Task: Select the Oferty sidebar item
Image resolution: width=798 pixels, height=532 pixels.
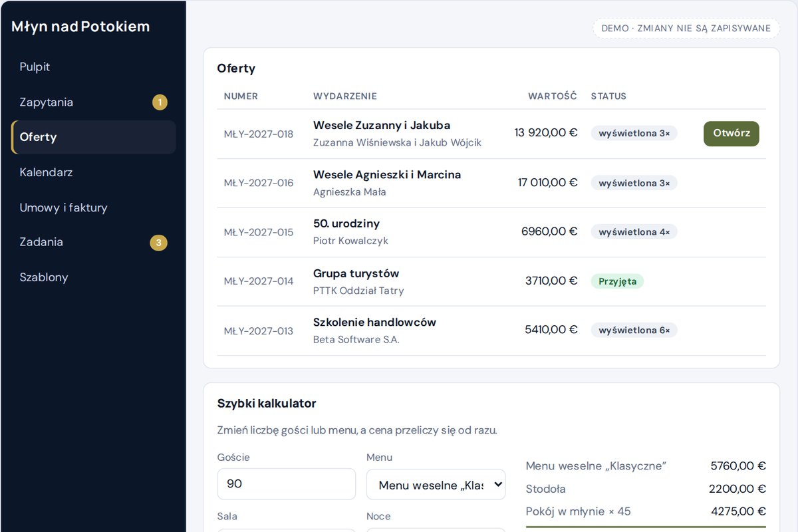Action: pyautogui.click(x=93, y=137)
